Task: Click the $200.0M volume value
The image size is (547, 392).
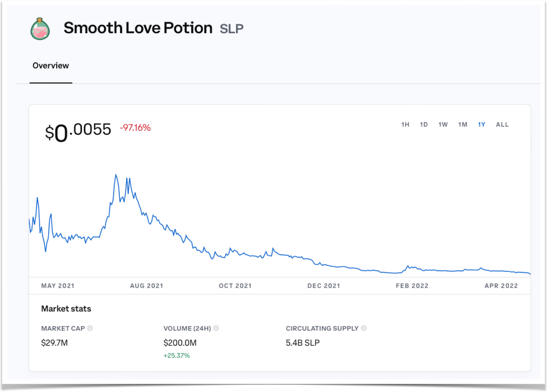Action: 180,343
